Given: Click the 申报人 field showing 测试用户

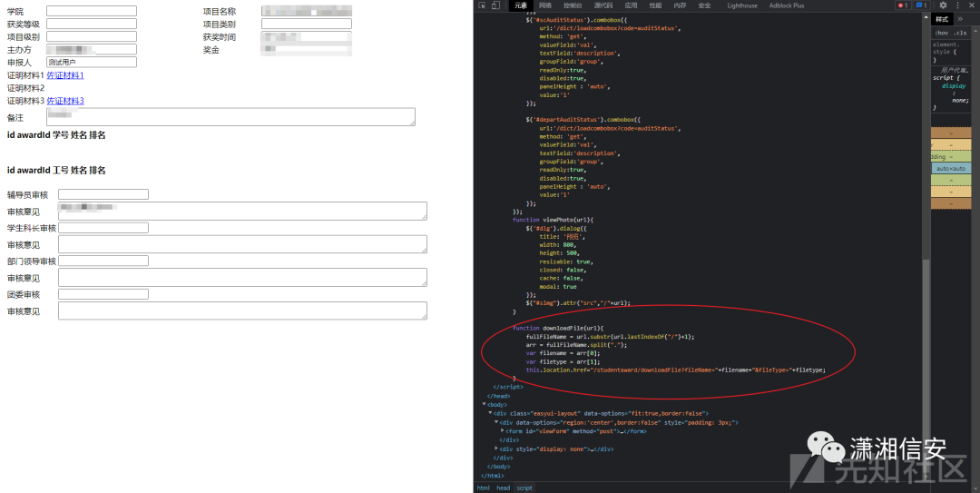Looking at the screenshot, I should [x=92, y=62].
